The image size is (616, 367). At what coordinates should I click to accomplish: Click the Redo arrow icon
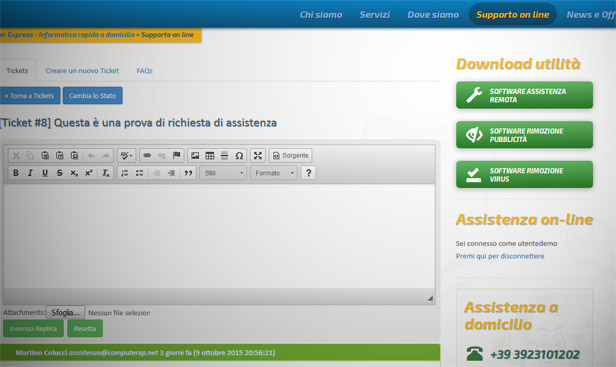[x=106, y=156]
